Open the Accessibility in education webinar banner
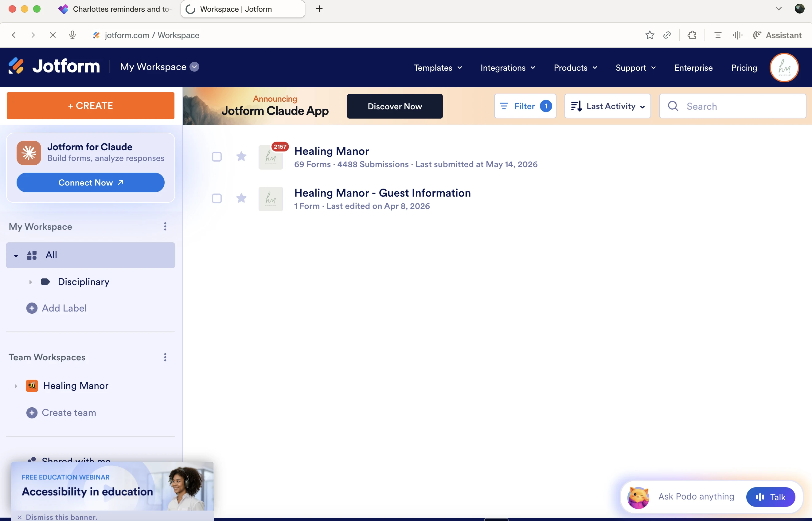The width and height of the screenshot is (812, 521). pyautogui.click(x=112, y=487)
